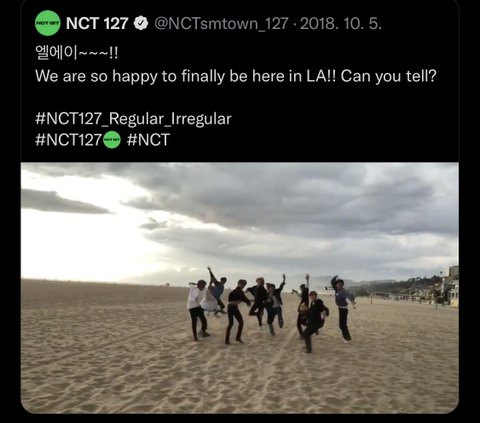Select the #NCT hashtag
Image resolution: width=480 pixels, height=423 pixels.
148,140
